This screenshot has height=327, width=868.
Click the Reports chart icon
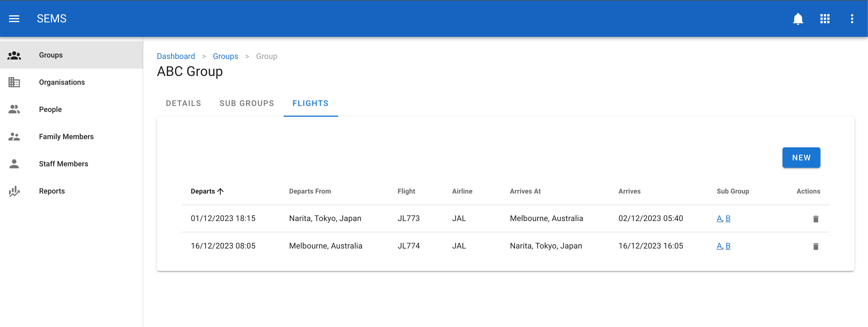14,191
